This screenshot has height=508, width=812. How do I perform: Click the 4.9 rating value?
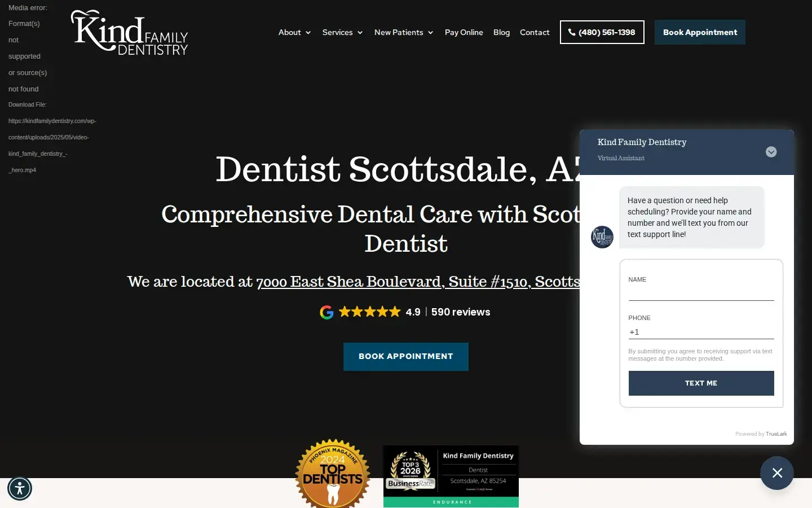click(x=413, y=312)
